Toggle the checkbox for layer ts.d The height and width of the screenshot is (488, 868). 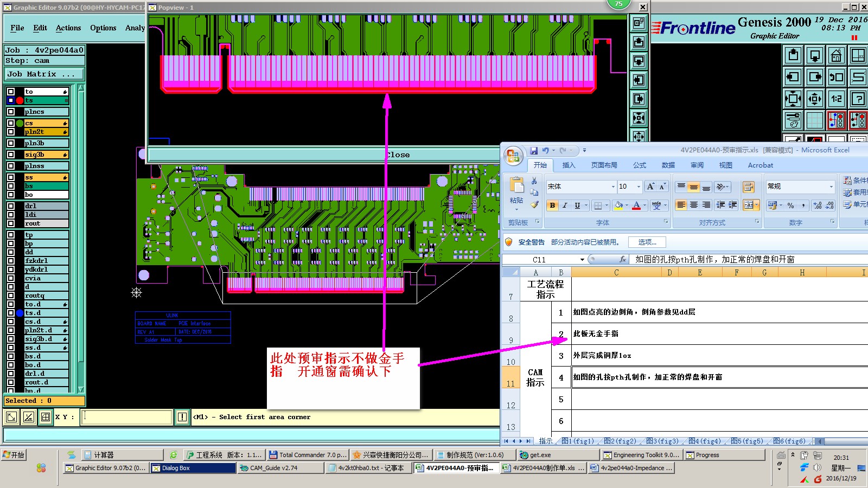11,313
